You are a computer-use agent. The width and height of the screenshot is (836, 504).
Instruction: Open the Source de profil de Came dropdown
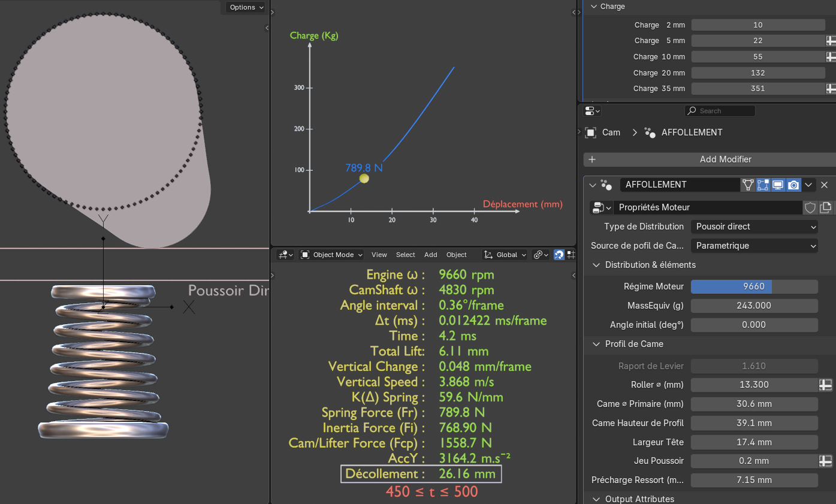(754, 246)
